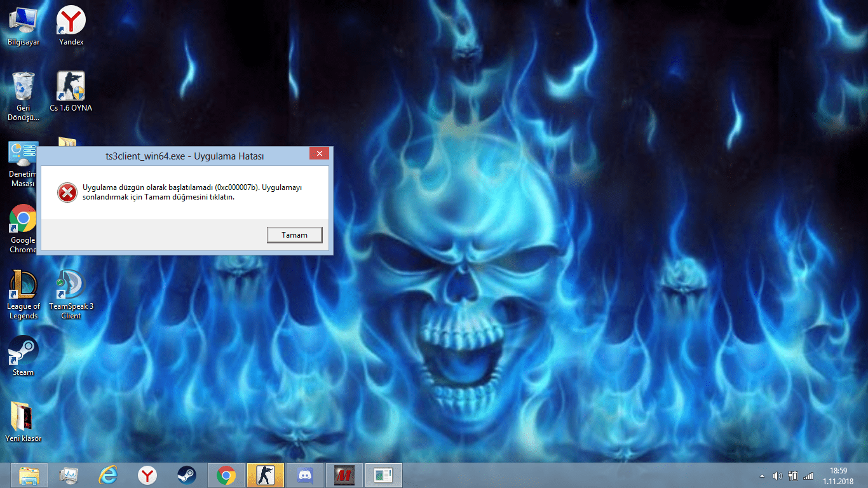Switch to Chrome in the taskbar
This screenshot has width=868, height=488.
click(x=226, y=475)
